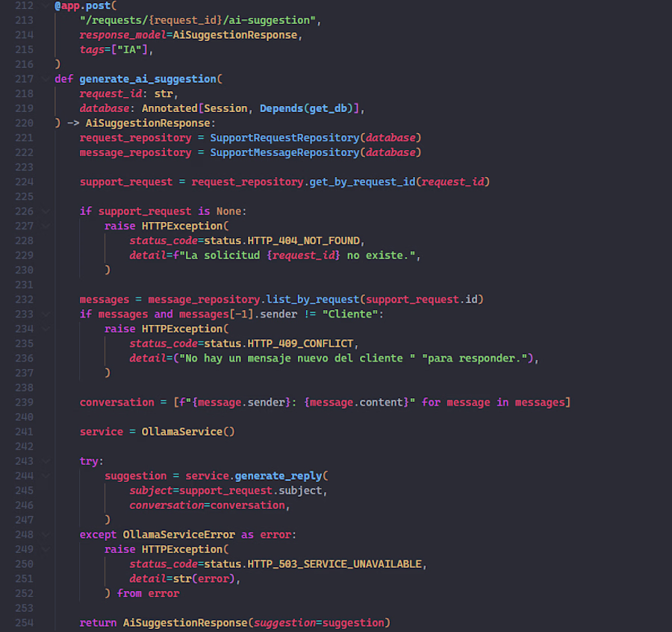Click the OllamaService() constructor call on line 241
This screenshot has width=672, height=632.
tap(188, 432)
